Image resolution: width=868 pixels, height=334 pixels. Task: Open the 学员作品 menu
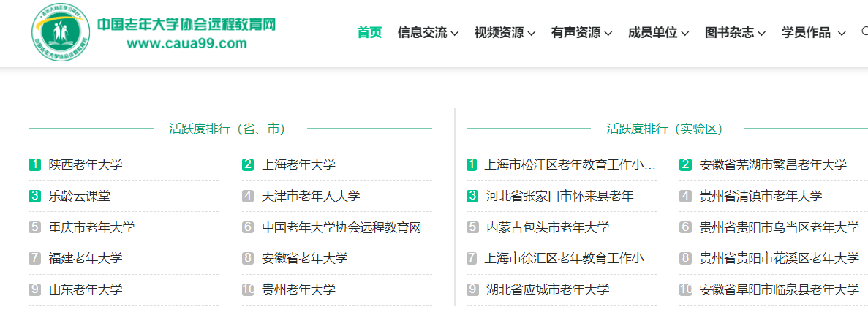click(813, 32)
